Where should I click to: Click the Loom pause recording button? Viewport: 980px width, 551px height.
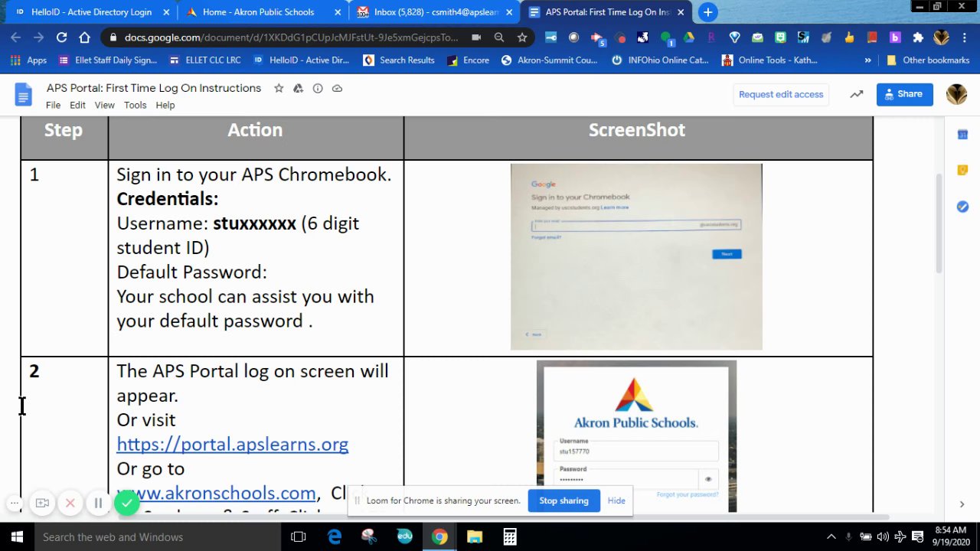coord(98,503)
